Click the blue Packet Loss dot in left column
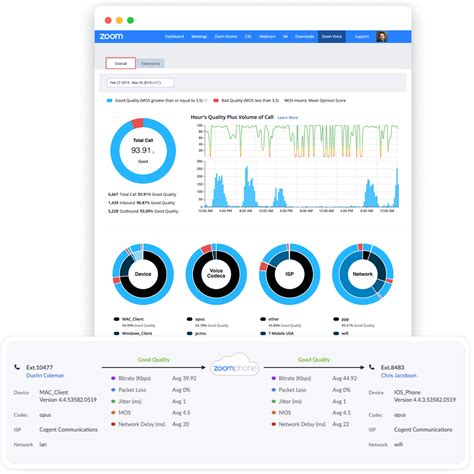 [113, 390]
